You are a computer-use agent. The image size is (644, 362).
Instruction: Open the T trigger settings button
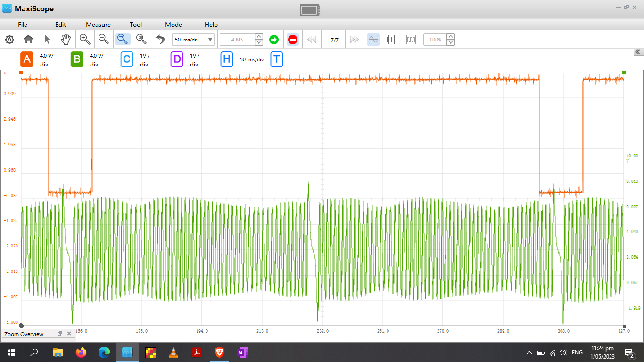tap(277, 59)
